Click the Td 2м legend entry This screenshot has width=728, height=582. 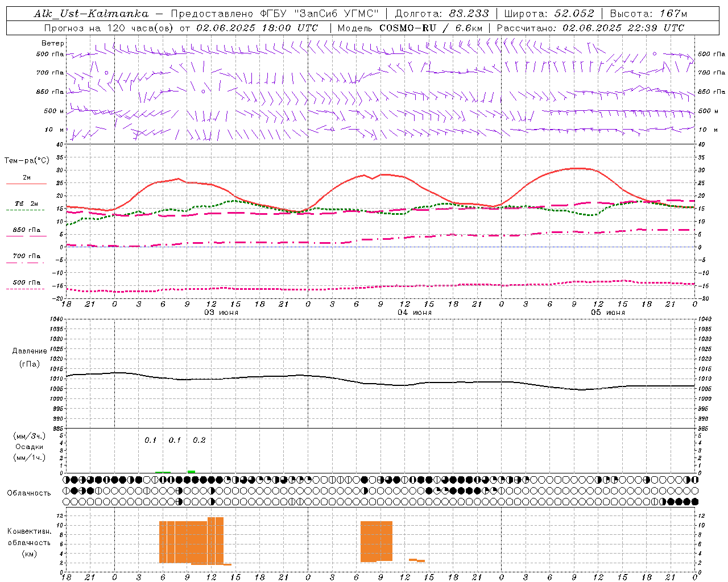pos(26,203)
